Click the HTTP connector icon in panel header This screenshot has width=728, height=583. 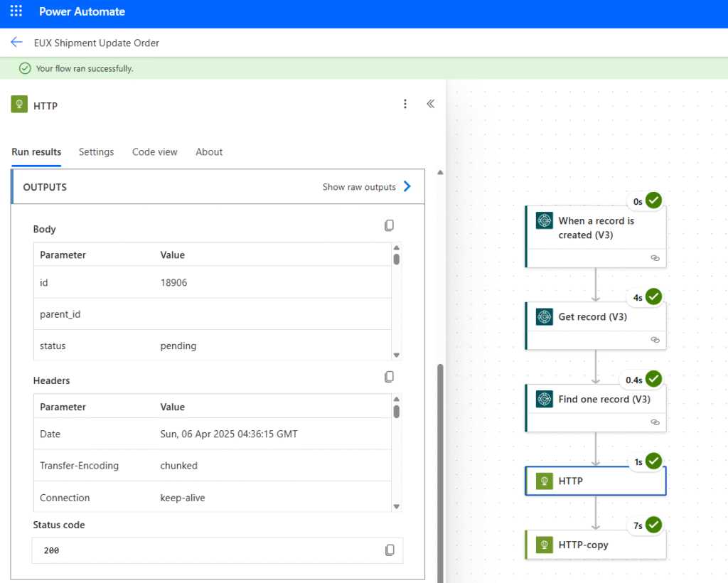tap(19, 105)
